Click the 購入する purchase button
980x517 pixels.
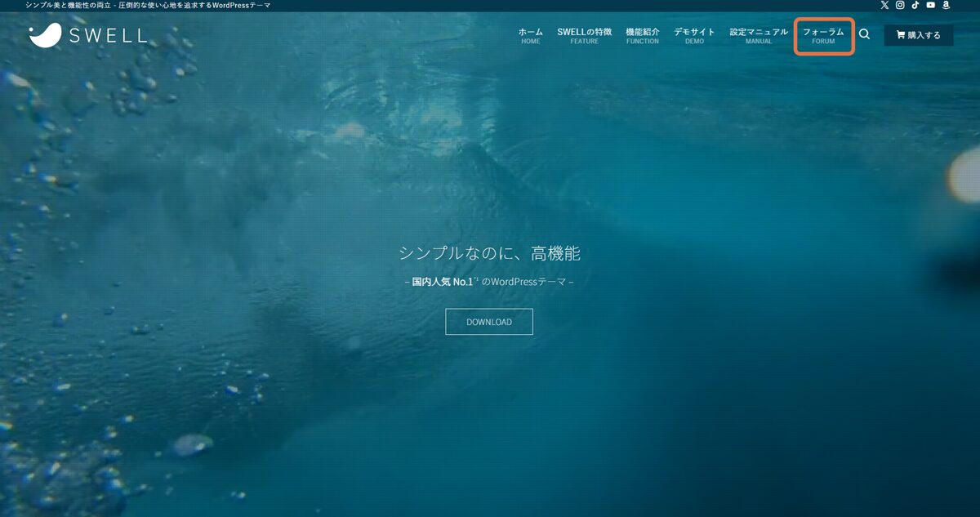(918, 35)
